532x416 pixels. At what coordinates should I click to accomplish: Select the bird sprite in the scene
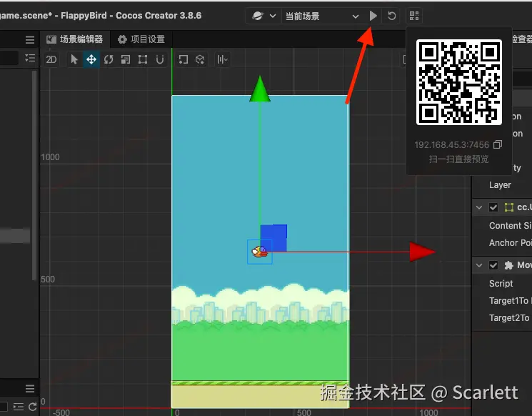tap(259, 252)
